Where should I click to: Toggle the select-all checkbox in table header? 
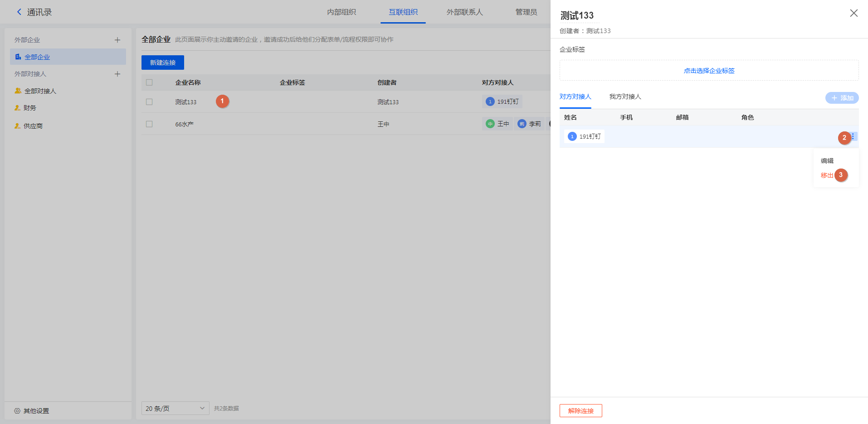(x=149, y=82)
